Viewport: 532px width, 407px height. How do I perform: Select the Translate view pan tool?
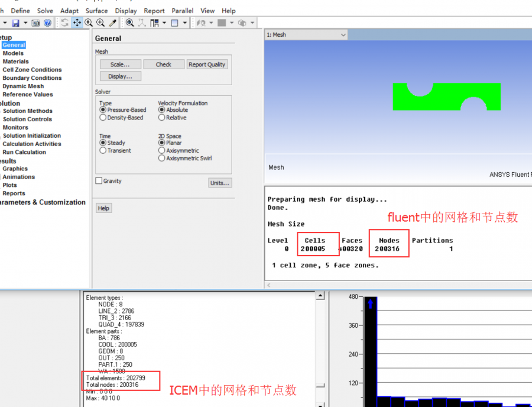coord(77,23)
